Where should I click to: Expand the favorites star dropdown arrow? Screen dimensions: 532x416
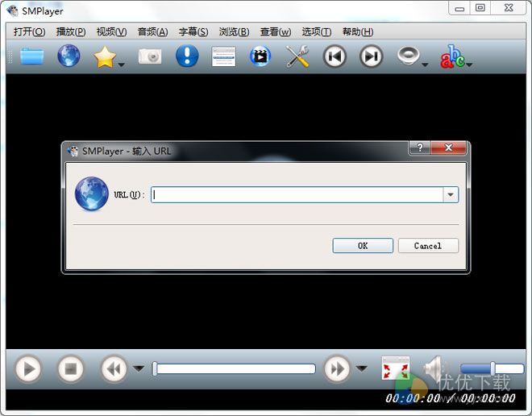pos(121,64)
